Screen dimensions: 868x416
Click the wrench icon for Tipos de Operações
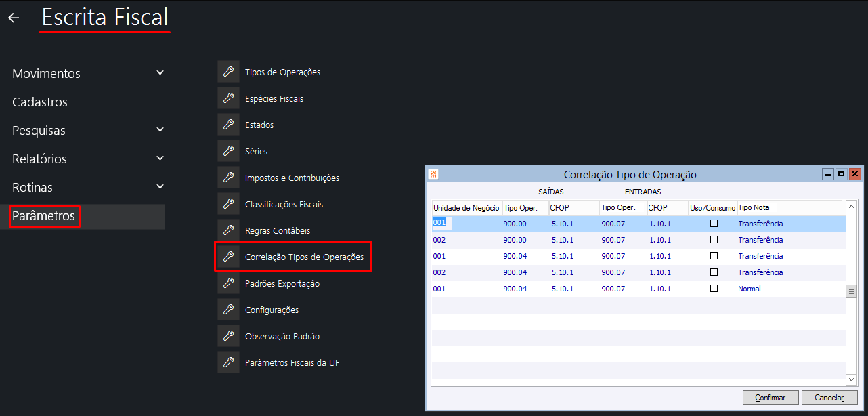[x=229, y=72]
